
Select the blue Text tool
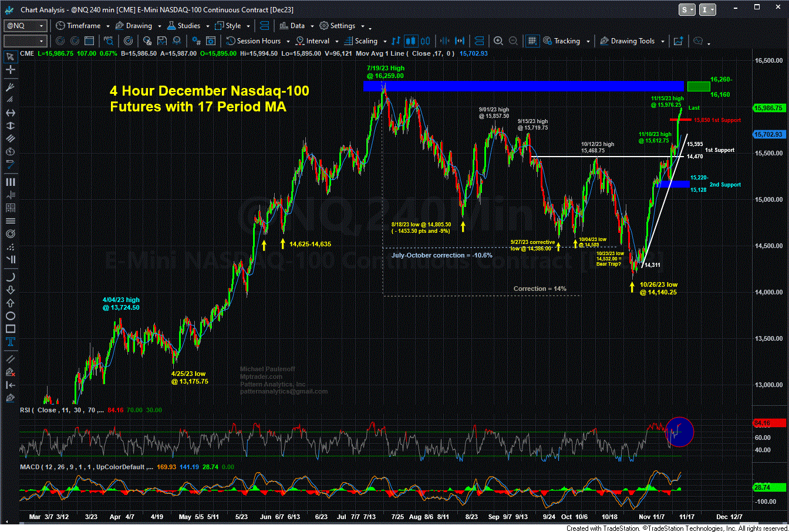coord(10,342)
